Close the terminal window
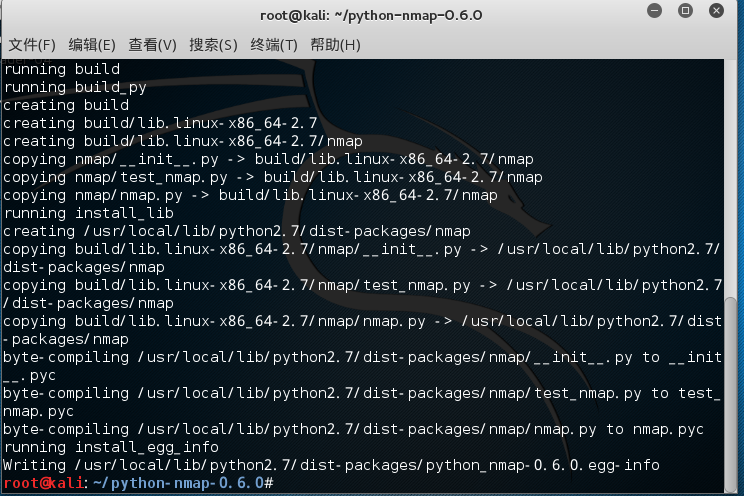Viewport: 744px width, 496px height. (716, 10)
